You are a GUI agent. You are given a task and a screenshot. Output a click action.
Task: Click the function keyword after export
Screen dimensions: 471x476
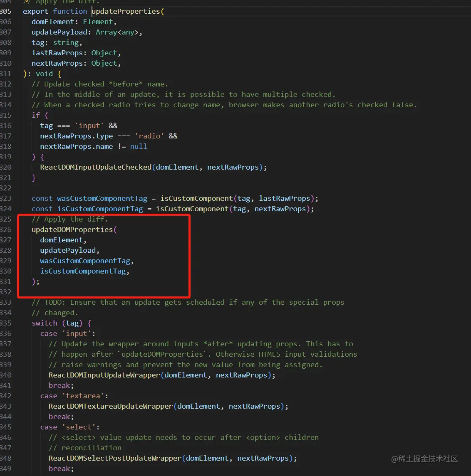click(70, 11)
